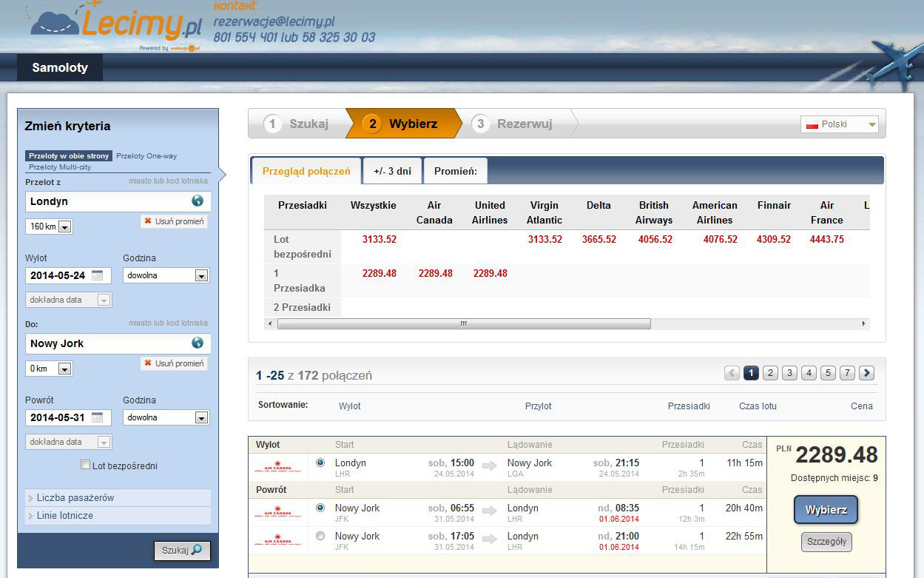Click the rezerwacje@lecimy.pl email link
Viewport: 924px width, 578px height.
274,21
